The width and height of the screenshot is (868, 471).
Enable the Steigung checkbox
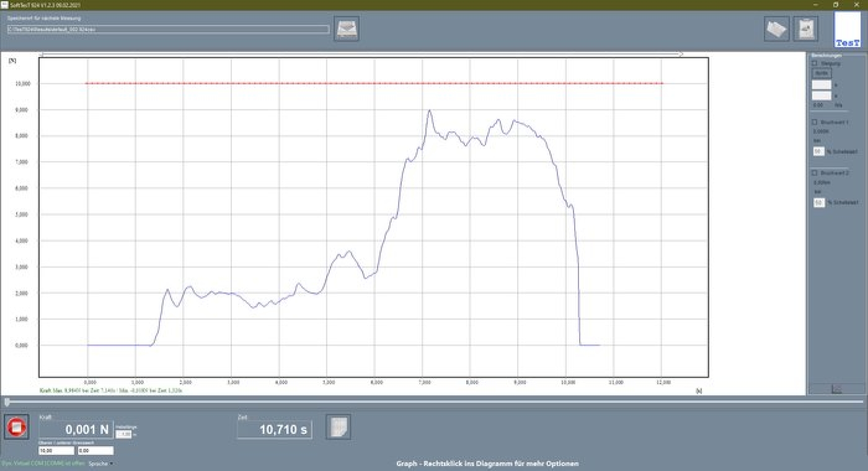(815, 63)
